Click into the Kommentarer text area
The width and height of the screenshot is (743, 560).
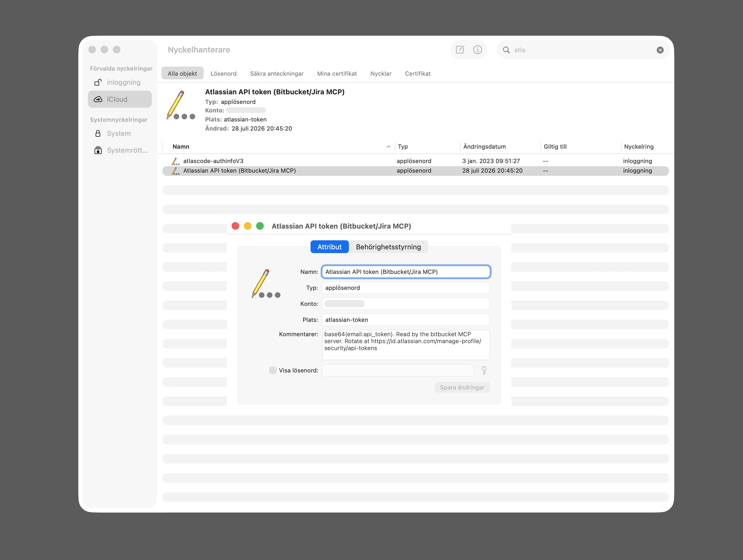406,345
